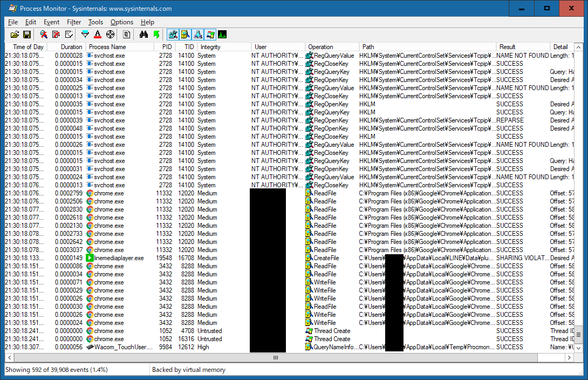
Task: Clear the display with the eraser icon
Action: tap(69, 35)
